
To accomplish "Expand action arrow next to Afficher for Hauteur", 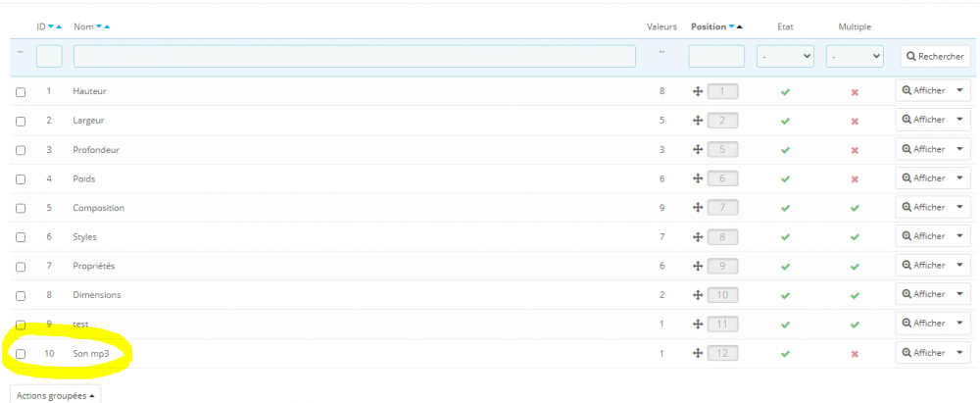I will click(x=960, y=90).
